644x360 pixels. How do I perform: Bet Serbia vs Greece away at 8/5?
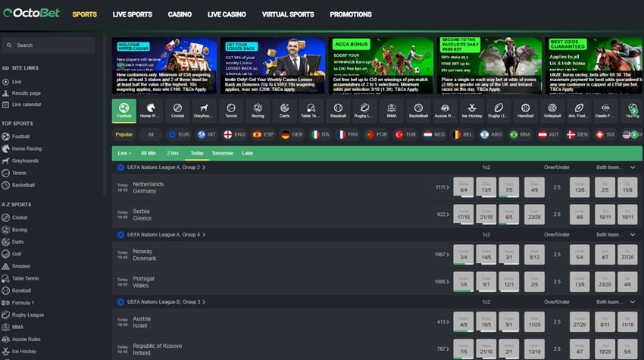click(x=509, y=214)
